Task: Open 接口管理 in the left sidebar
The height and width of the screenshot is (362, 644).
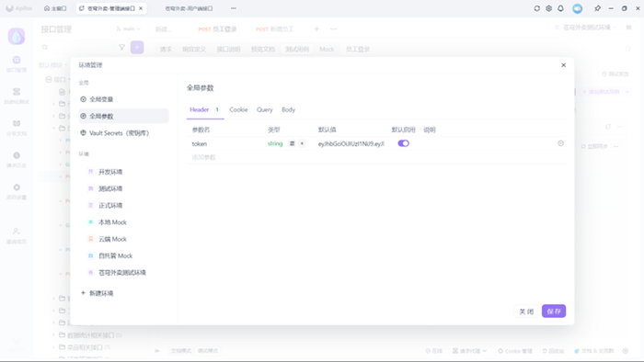Action: point(17,64)
